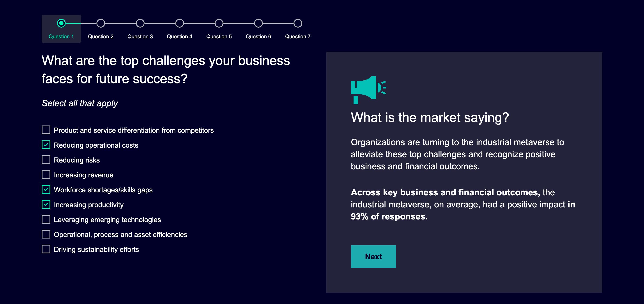Uncheck Reducing operational costs
Viewport: 644px width, 304px height.
[x=46, y=145]
